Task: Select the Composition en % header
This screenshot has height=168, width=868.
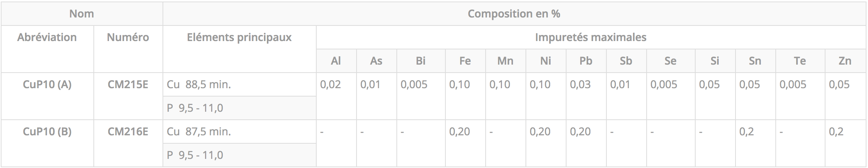Action: coord(514,14)
